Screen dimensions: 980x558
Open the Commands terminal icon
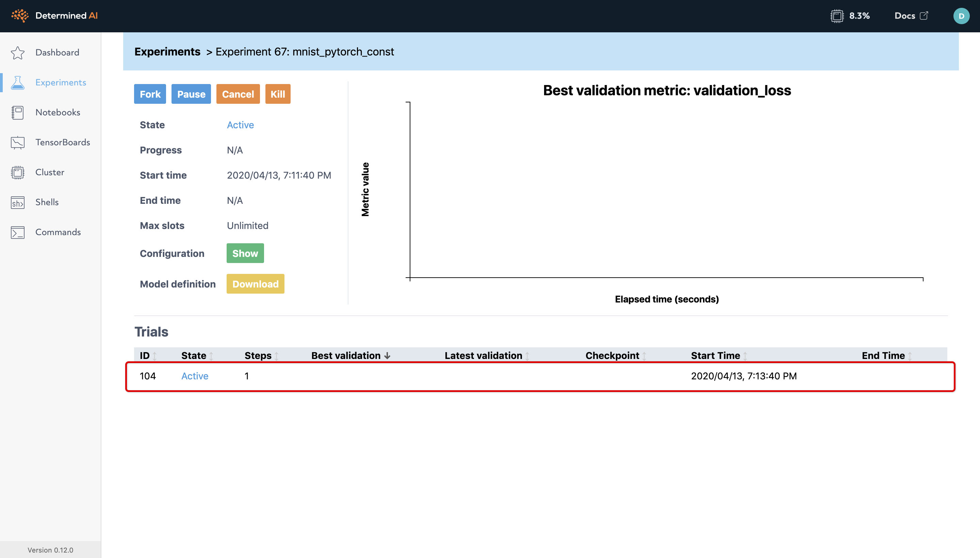click(x=18, y=232)
